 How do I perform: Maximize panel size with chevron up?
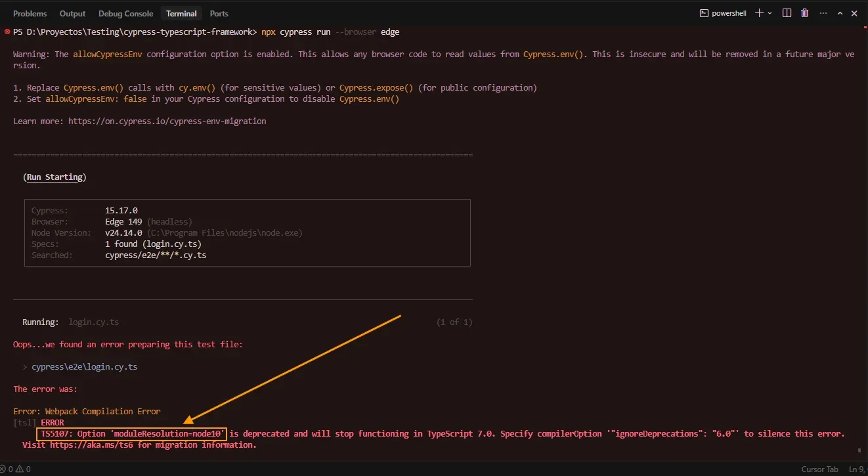click(840, 13)
